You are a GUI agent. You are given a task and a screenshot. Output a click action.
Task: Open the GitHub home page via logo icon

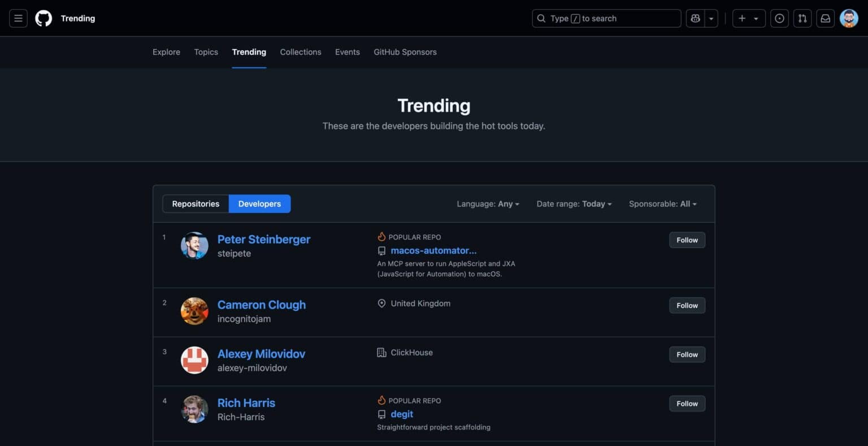[x=44, y=18]
